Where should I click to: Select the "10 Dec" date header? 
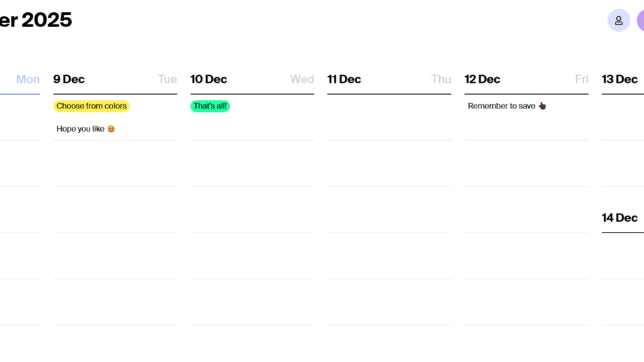coord(209,79)
